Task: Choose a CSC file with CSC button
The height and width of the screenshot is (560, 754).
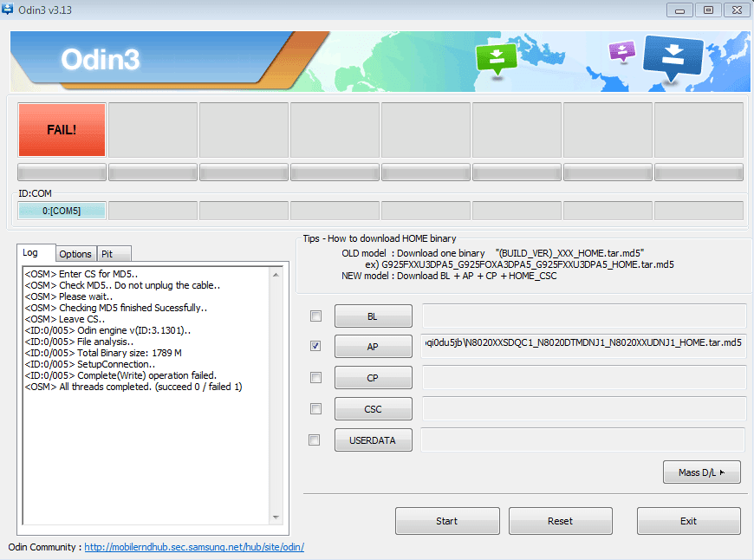Action: [x=374, y=409]
